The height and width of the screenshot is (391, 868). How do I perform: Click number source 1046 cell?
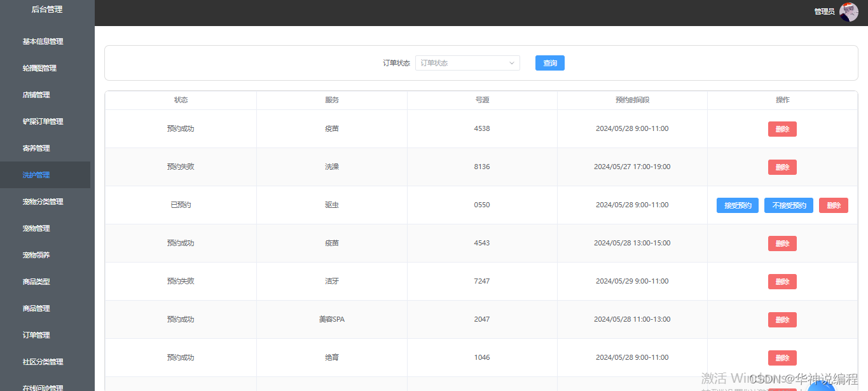point(482,358)
